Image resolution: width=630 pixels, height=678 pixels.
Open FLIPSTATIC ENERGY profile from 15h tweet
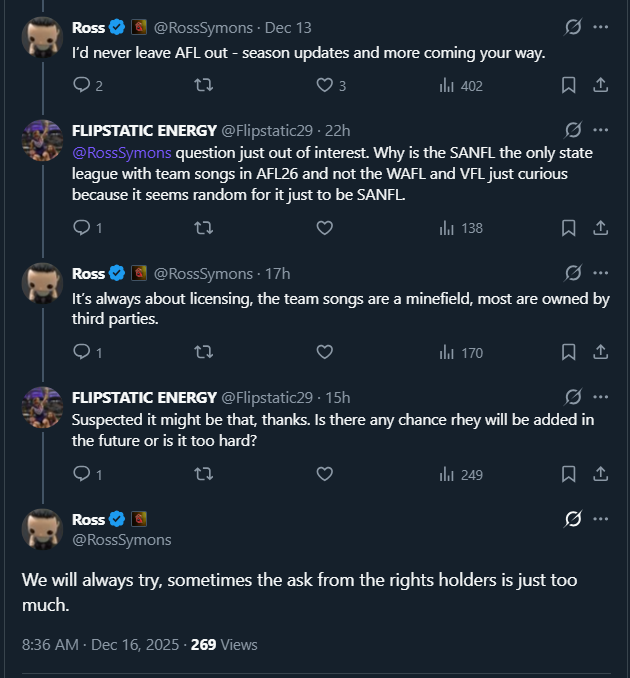click(x=143, y=397)
